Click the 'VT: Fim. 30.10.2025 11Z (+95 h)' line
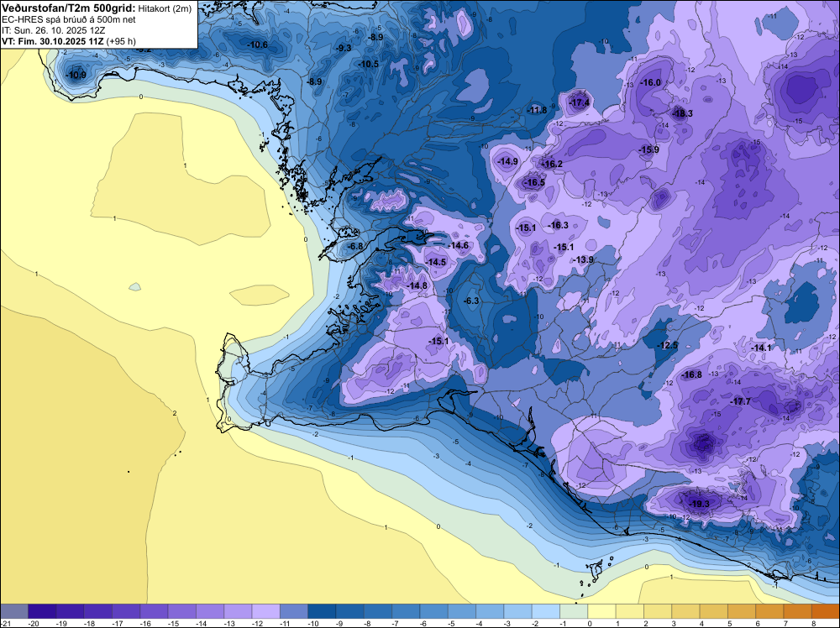 click(x=69, y=41)
